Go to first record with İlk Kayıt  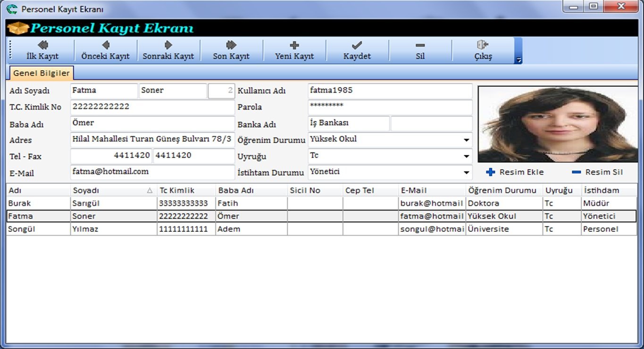click(x=42, y=50)
